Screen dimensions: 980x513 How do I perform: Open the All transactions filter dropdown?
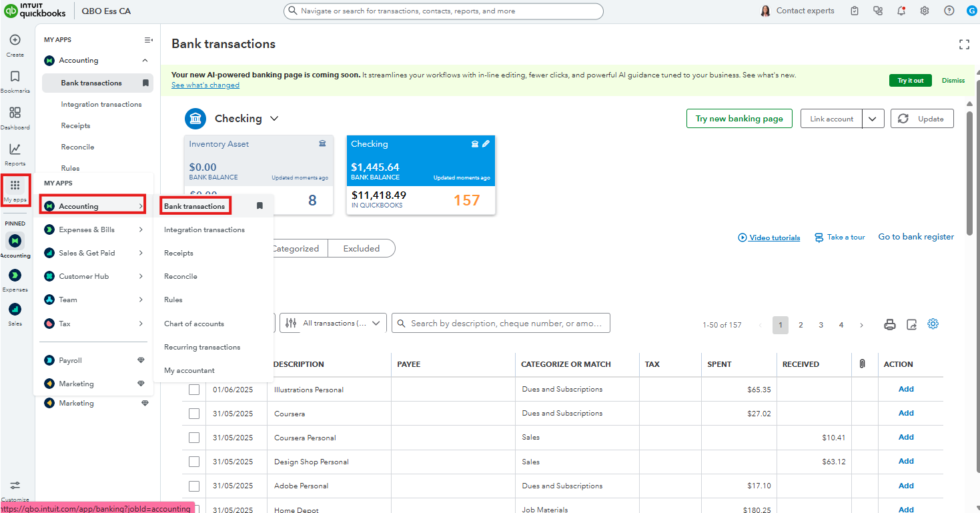(x=333, y=324)
